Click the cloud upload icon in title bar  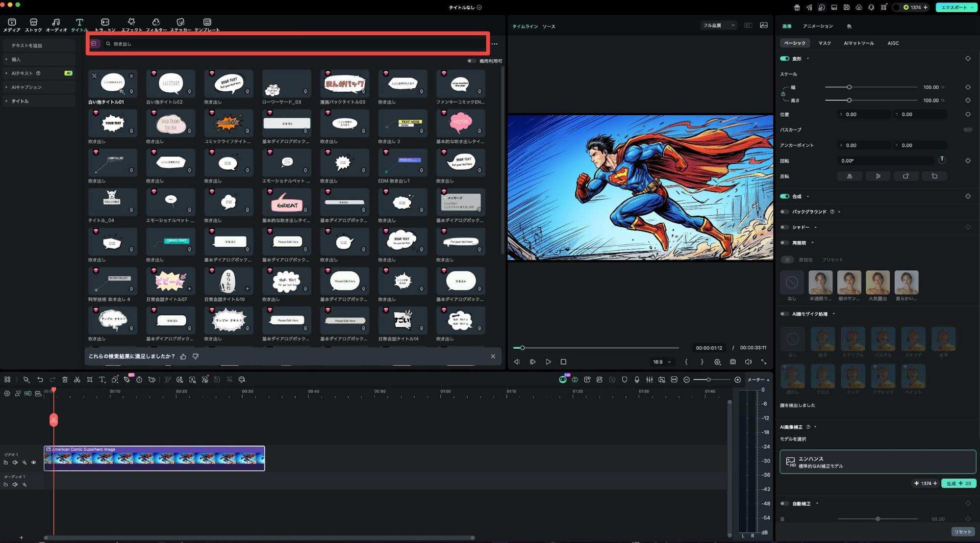(x=859, y=7)
